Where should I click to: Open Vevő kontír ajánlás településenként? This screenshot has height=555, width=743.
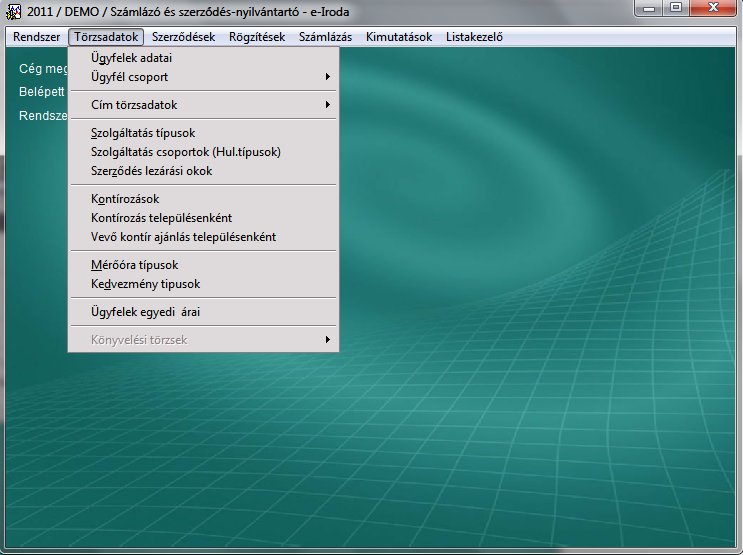pyautogui.click(x=183, y=237)
